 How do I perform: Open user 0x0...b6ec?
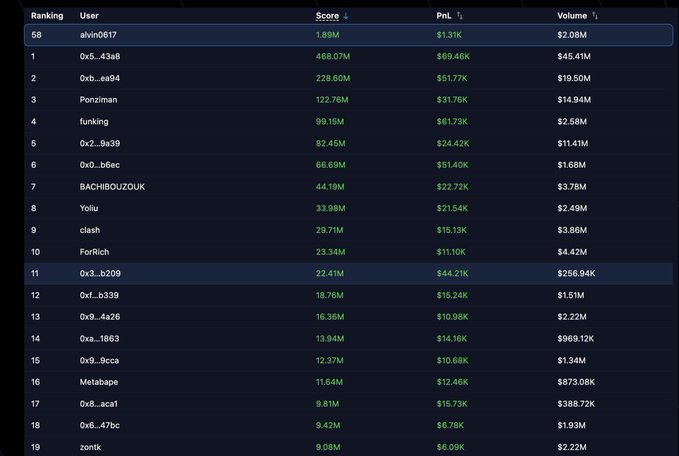point(100,165)
